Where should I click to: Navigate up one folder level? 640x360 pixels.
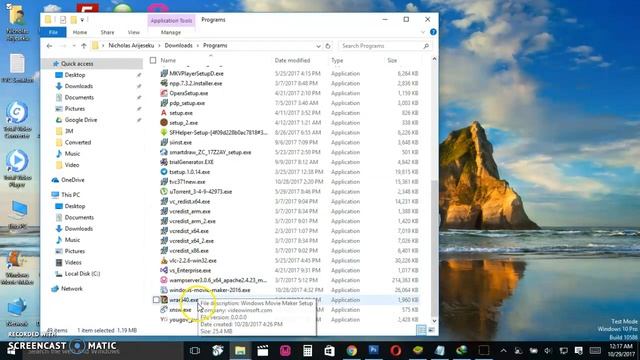click(84, 46)
